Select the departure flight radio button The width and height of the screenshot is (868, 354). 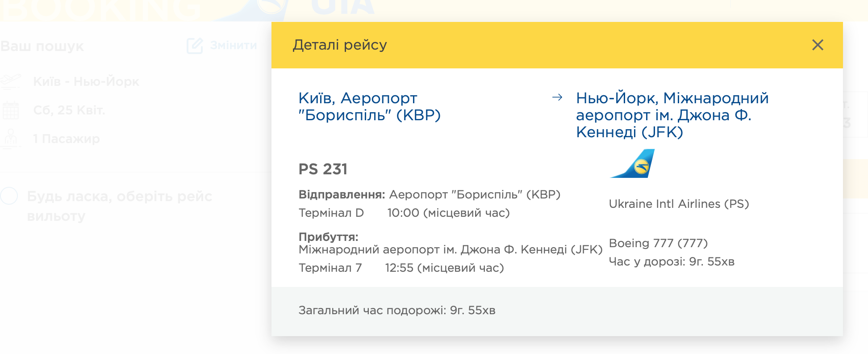coord(9,196)
